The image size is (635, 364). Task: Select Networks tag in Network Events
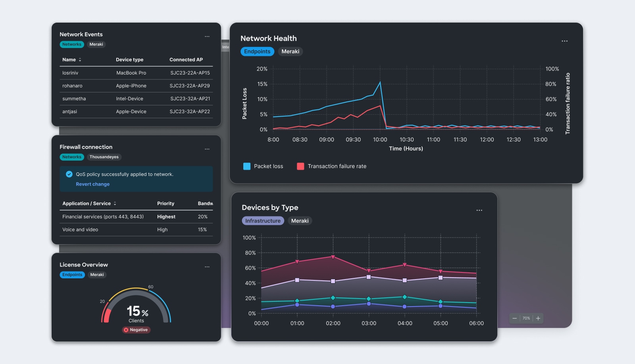pos(72,44)
